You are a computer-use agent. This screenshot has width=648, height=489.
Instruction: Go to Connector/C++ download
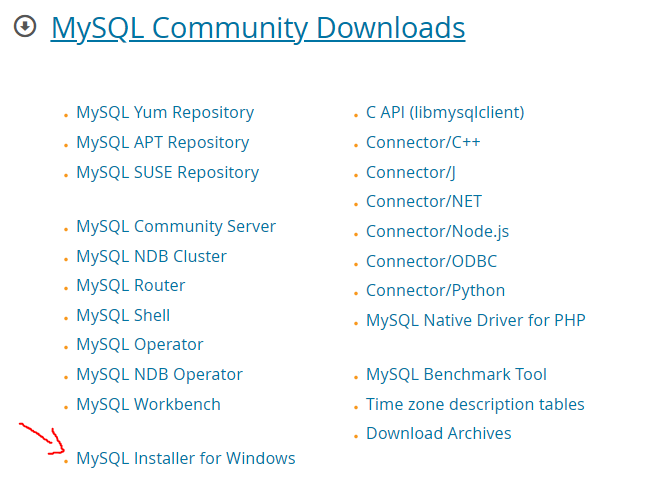tap(423, 143)
